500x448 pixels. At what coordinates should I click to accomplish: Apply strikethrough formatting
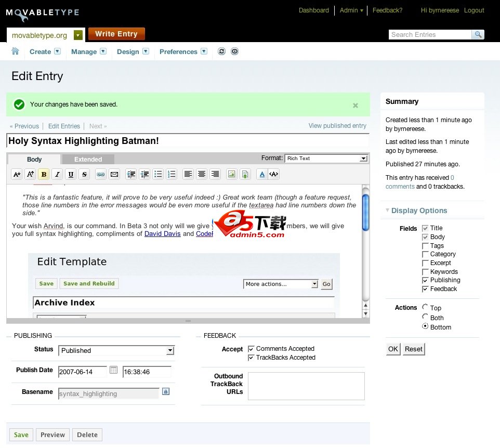point(84,174)
